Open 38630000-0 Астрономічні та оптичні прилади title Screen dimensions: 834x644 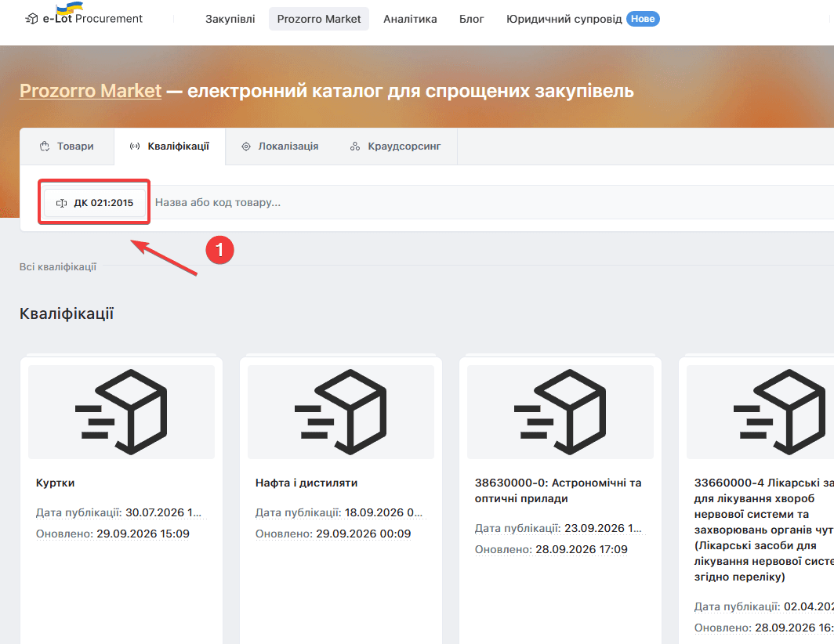[x=558, y=491]
